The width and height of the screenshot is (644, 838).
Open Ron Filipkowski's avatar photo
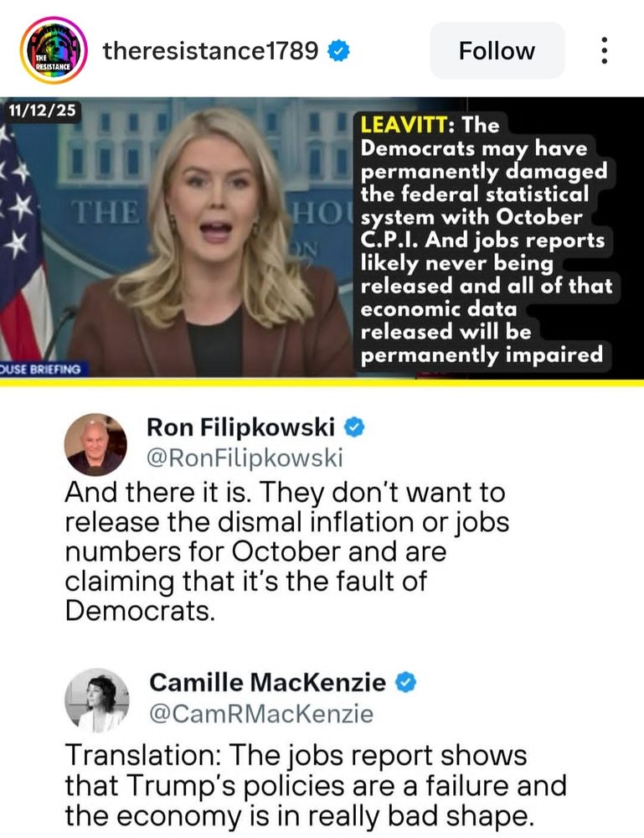pos(96,445)
